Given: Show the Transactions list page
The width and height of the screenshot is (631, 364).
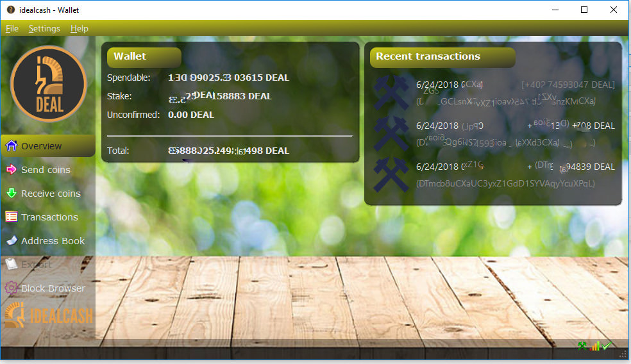Looking at the screenshot, I should click(48, 217).
